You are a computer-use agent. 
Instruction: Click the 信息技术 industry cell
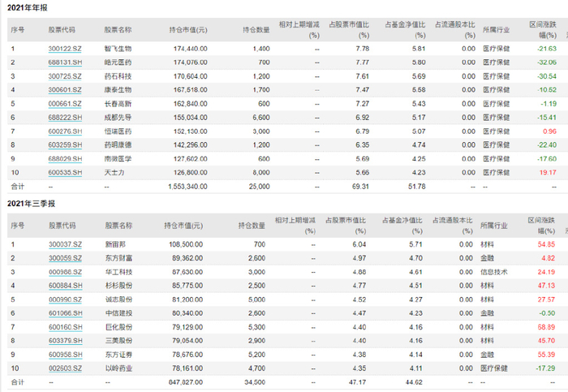point(493,272)
